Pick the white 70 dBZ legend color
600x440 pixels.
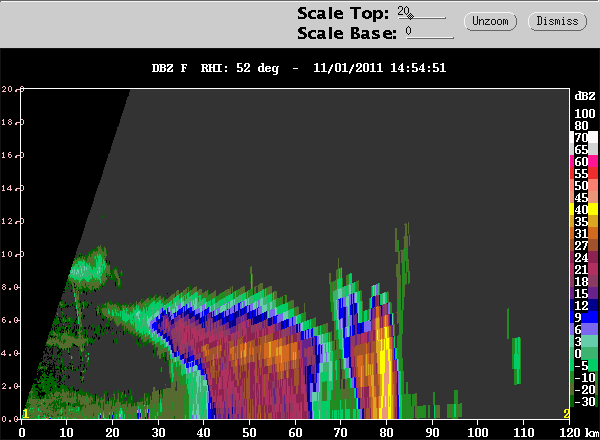(x=593, y=137)
